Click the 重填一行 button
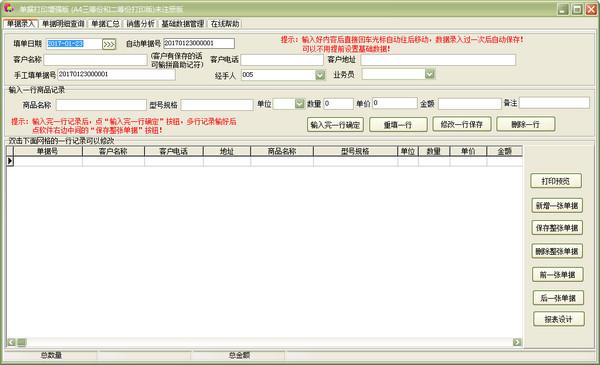 [398, 125]
